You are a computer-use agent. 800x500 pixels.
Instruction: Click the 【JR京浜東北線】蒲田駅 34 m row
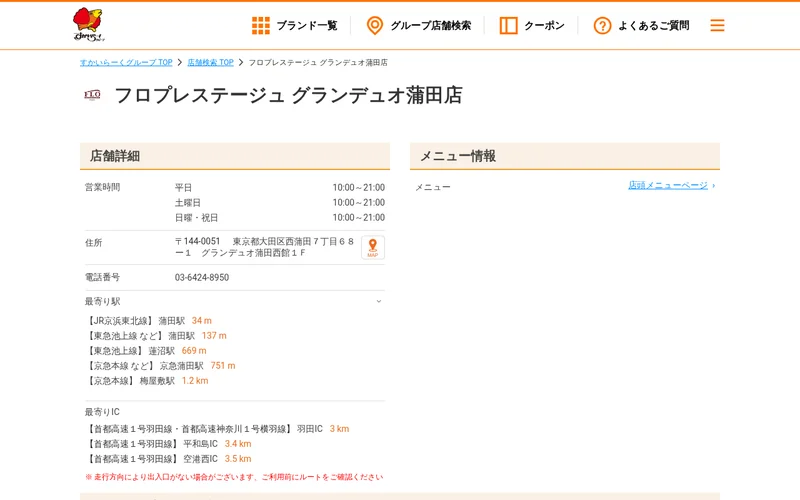click(x=148, y=321)
